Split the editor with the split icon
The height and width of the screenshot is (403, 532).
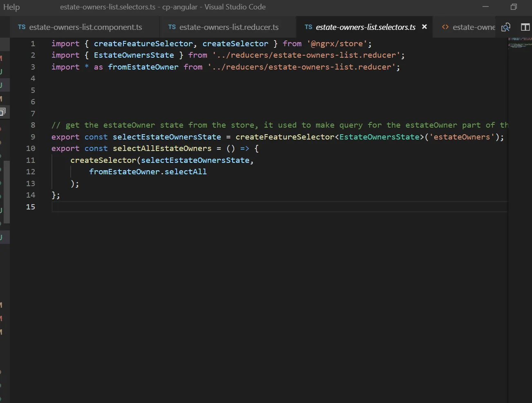pyautogui.click(x=525, y=27)
